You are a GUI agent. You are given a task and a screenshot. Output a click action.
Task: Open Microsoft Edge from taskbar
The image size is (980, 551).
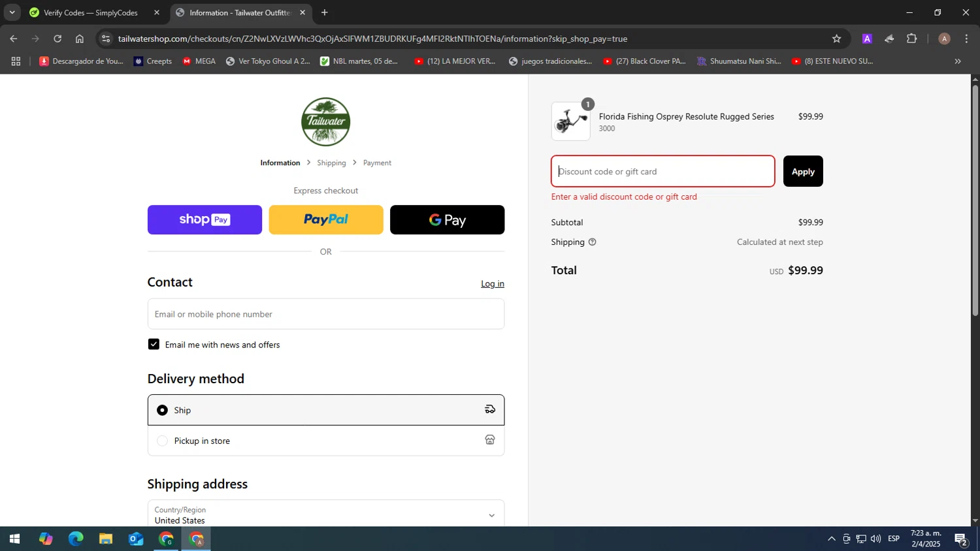pos(76,539)
